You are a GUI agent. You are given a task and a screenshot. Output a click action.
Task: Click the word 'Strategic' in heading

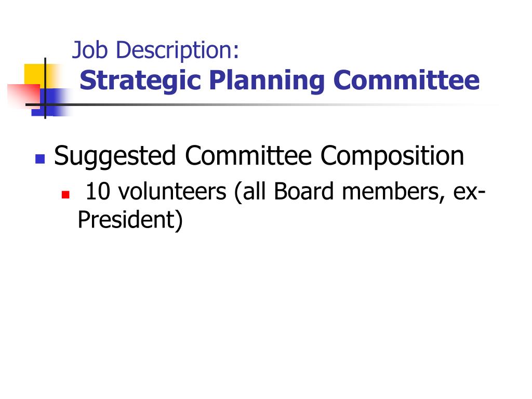click(140, 81)
